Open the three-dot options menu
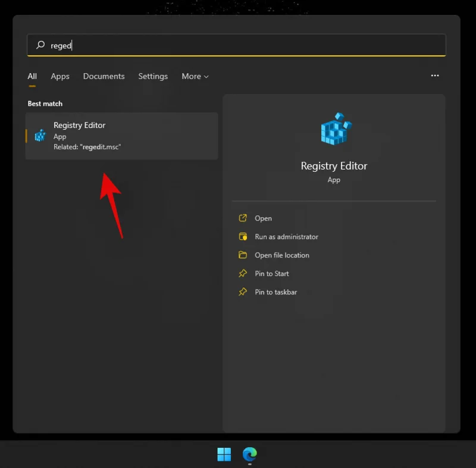Image resolution: width=476 pixels, height=468 pixels. 434,76
